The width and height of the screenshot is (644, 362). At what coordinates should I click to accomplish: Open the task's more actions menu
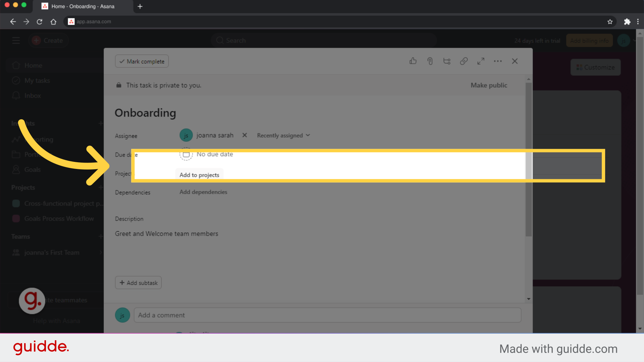click(x=498, y=61)
